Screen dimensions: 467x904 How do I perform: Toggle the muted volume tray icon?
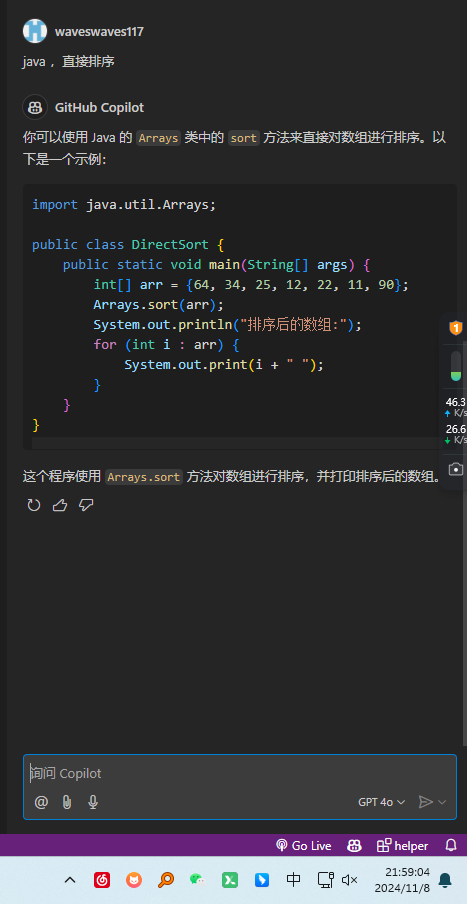coord(349,880)
